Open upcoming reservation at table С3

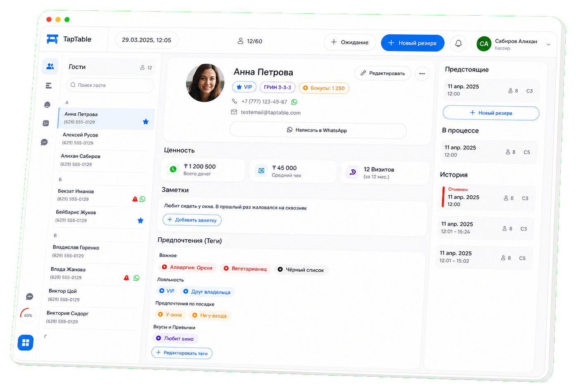pos(491,90)
